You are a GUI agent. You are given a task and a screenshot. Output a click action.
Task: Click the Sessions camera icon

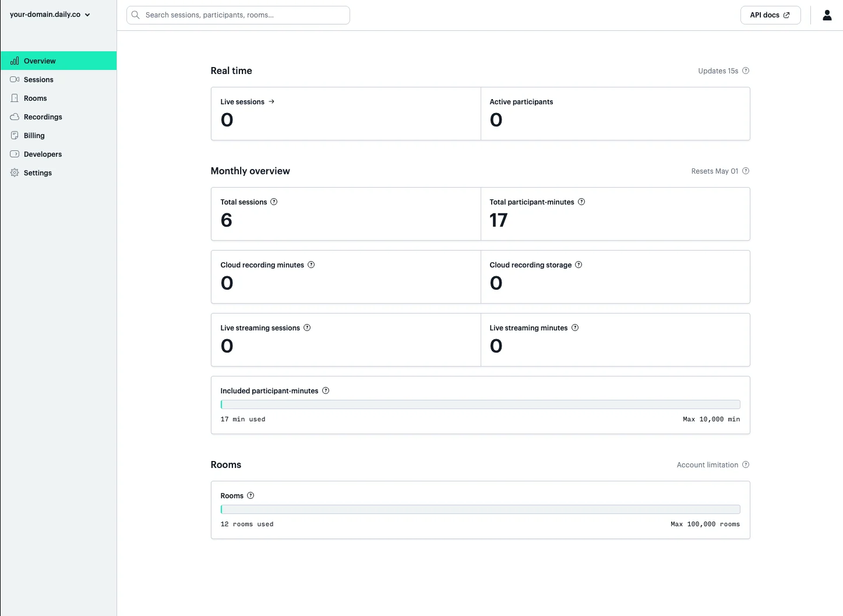[15, 79]
